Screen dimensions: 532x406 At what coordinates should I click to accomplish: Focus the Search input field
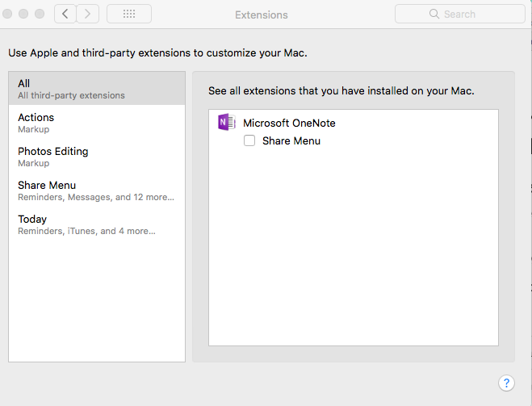(459, 14)
